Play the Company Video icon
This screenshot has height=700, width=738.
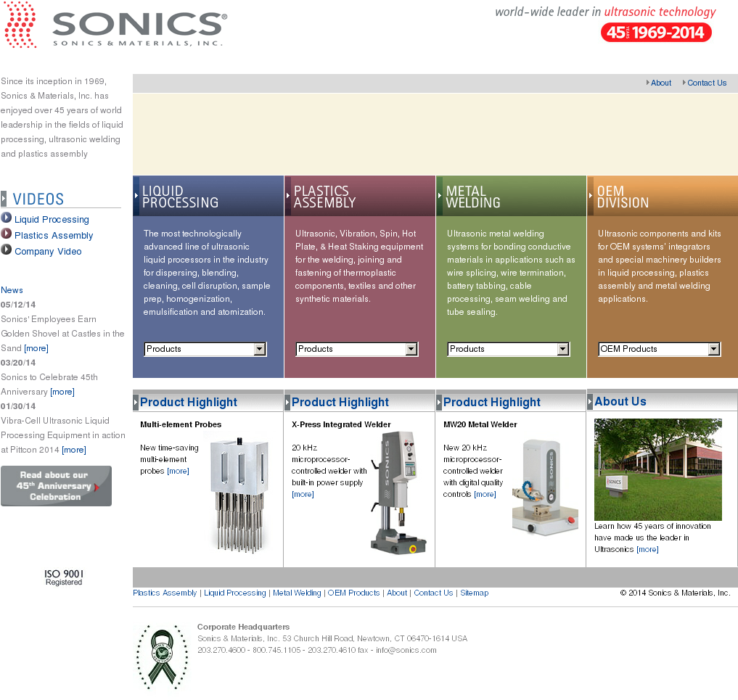6,250
